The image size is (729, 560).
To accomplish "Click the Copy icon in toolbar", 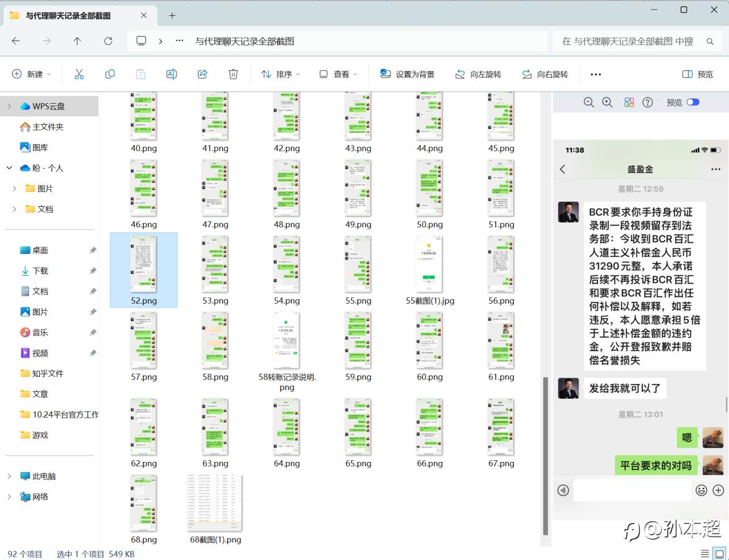I will tap(110, 74).
